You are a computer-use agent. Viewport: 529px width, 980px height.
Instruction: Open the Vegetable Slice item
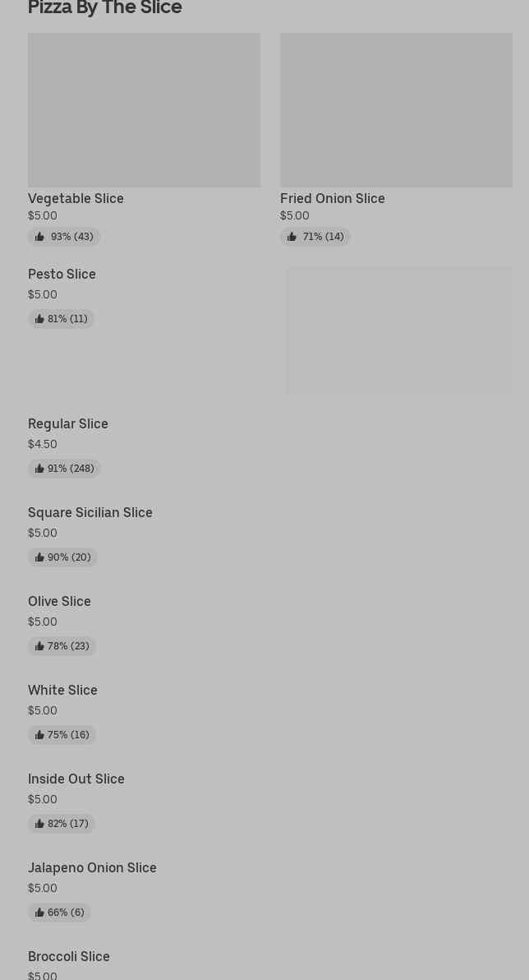pos(76,198)
